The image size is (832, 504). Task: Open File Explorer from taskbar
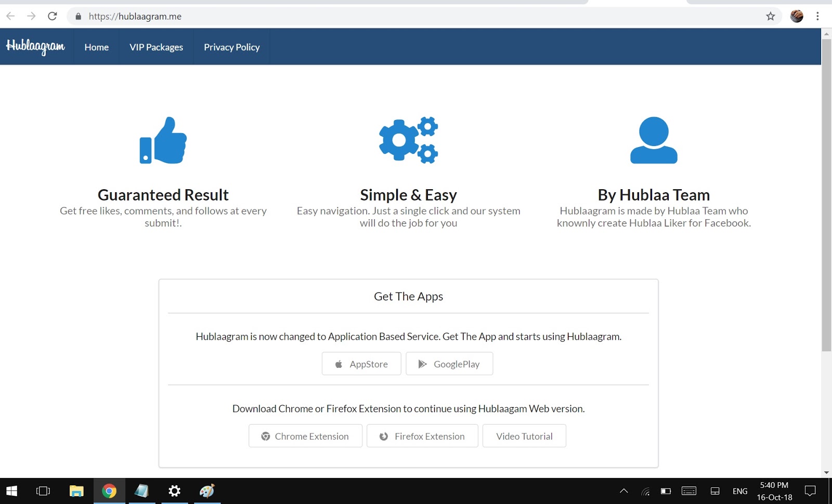(x=76, y=491)
